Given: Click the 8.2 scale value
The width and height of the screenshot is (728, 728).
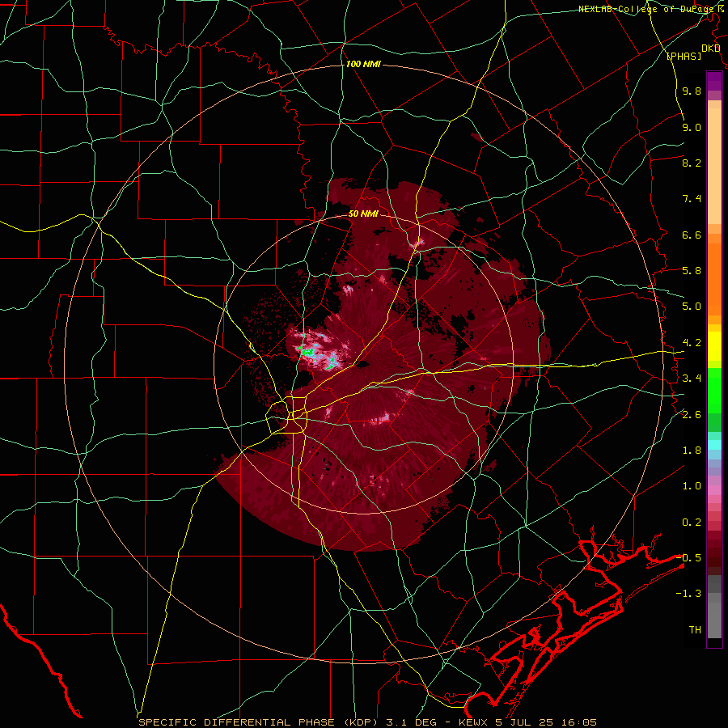Looking at the screenshot, I should (692, 163).
